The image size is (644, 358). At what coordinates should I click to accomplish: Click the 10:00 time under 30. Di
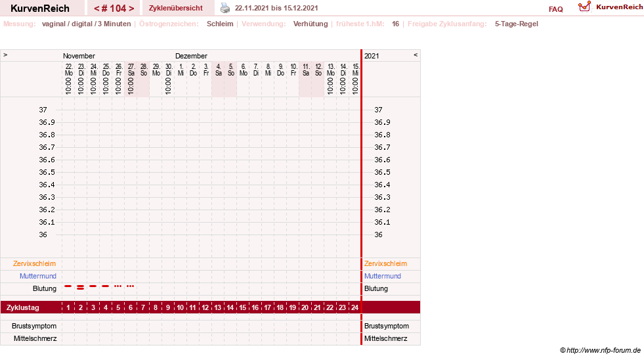169,86
